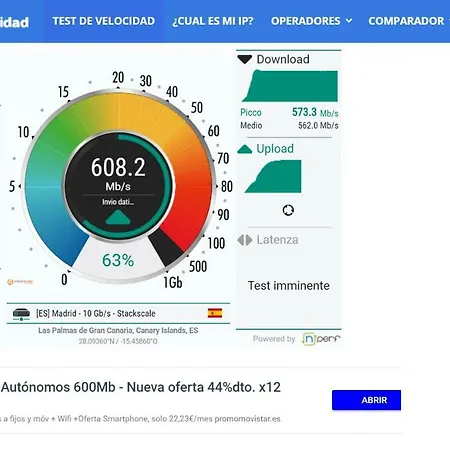
Task: Click the 63% progress indicator
Action: coord(118,260)
